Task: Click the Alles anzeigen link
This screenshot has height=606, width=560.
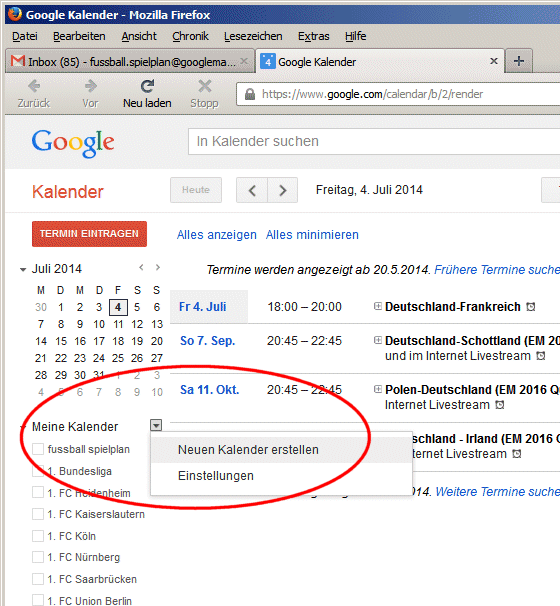Action: [x=216, y=235]
